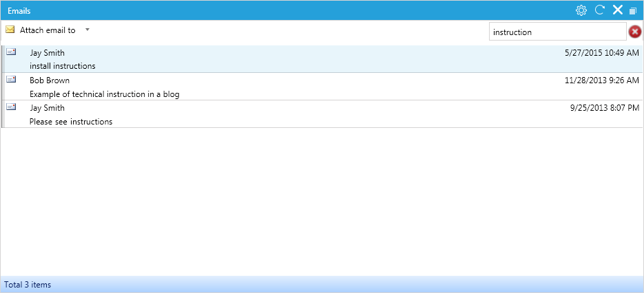Viewport: 644px width, 293px height.
Task: Open 'Example of technical instruction in a blog'
Action: tap(104, 94)
